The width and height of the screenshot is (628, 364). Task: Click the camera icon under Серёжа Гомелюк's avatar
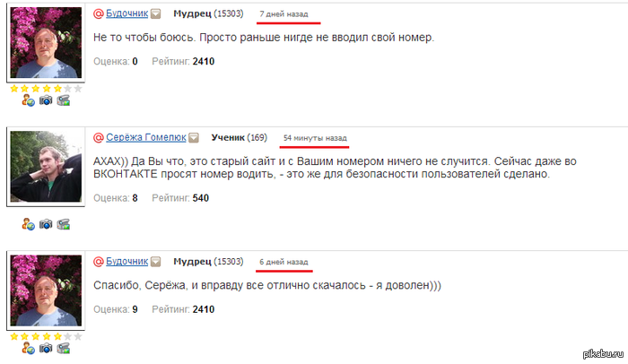pyautogui.click(x=46, y=224)
